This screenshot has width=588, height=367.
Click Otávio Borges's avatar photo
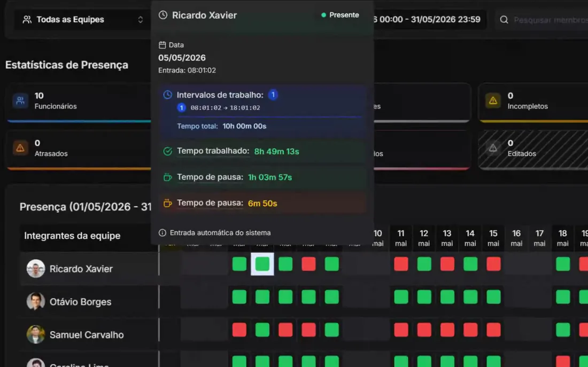click(x=36, y=301)
